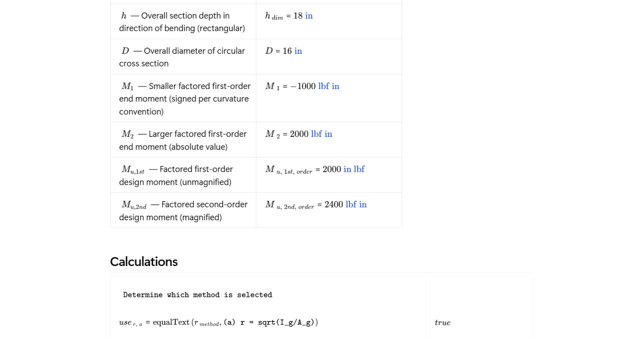Select the second-order moment value 2400
The width and height of the screenshot is (644, 338).
point(334,204)
